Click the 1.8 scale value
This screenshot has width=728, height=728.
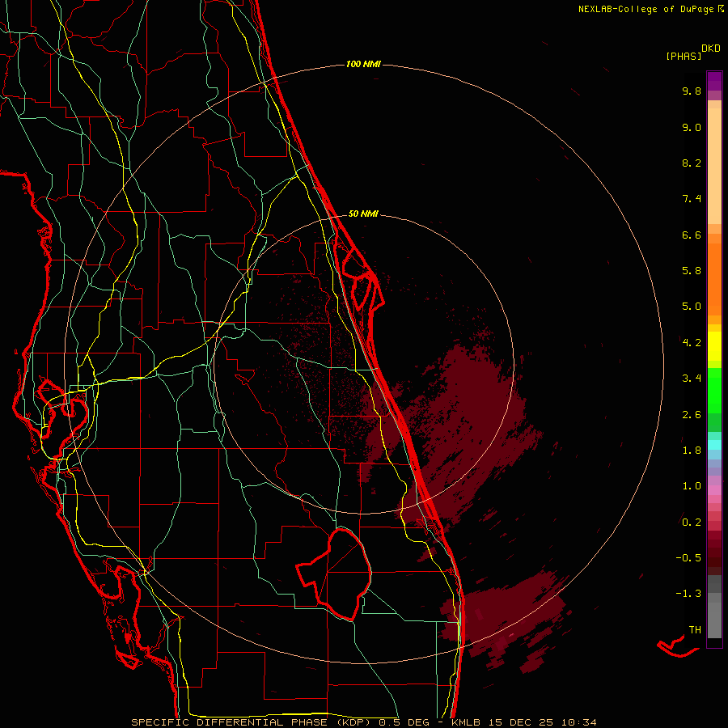click(692, 451)
